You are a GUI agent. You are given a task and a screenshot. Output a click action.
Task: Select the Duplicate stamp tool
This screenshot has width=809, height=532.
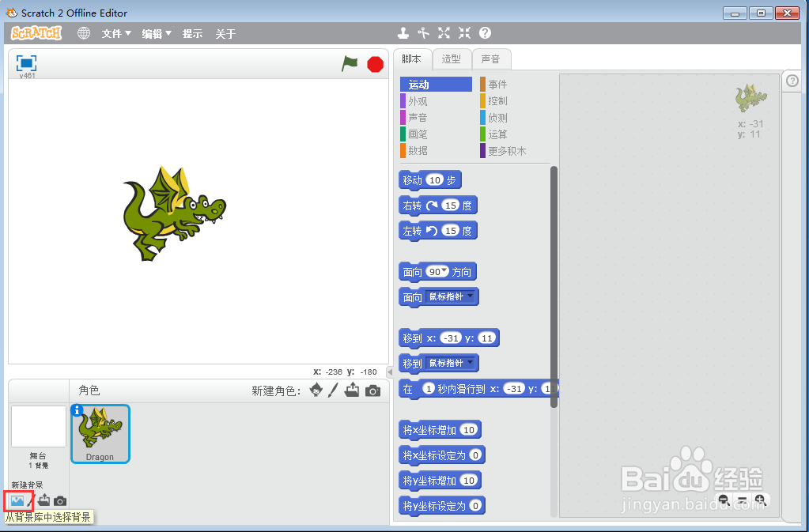click(403, 33)
